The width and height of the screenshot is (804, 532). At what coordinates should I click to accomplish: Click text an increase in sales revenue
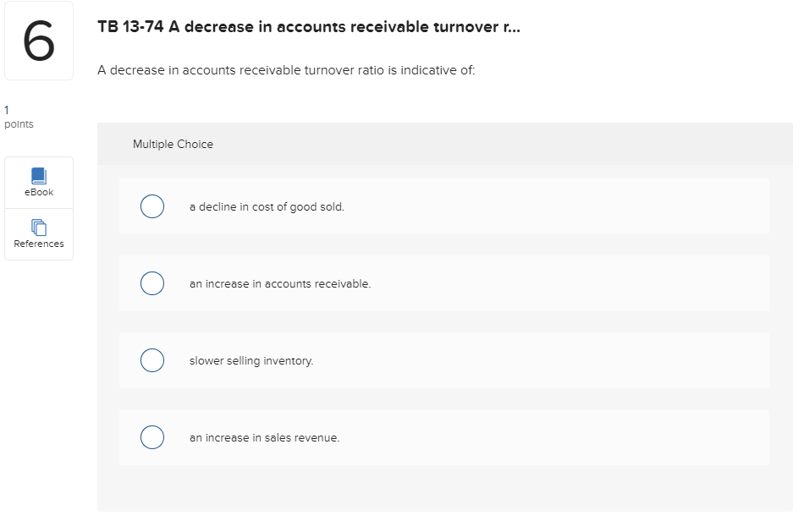tap(264, 437)
